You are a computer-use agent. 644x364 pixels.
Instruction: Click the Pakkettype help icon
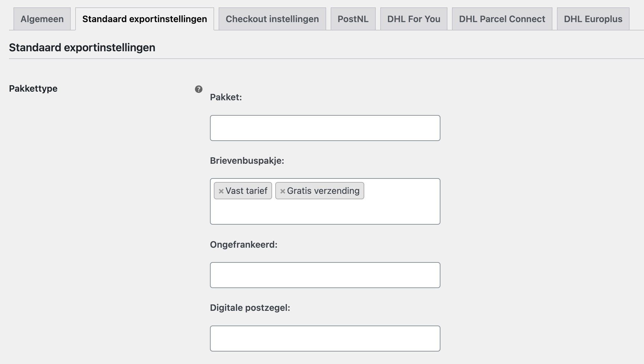(x=199, y=89)
